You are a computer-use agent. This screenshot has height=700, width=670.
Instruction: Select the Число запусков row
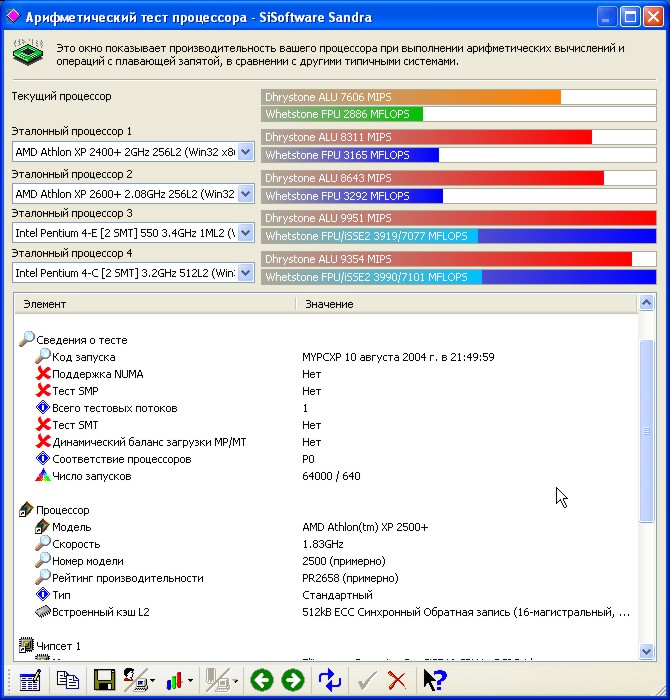326,475
